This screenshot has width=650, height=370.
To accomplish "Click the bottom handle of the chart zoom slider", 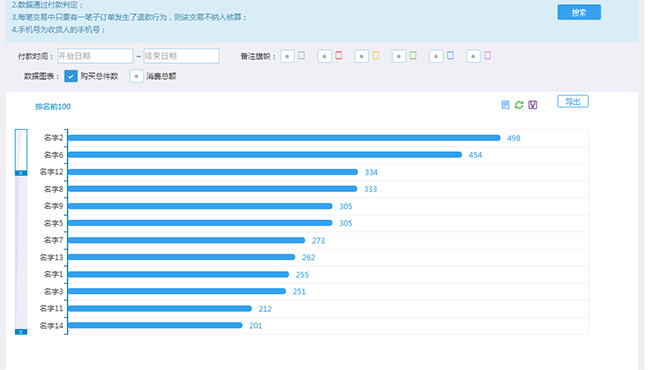I will pos(21,332).
